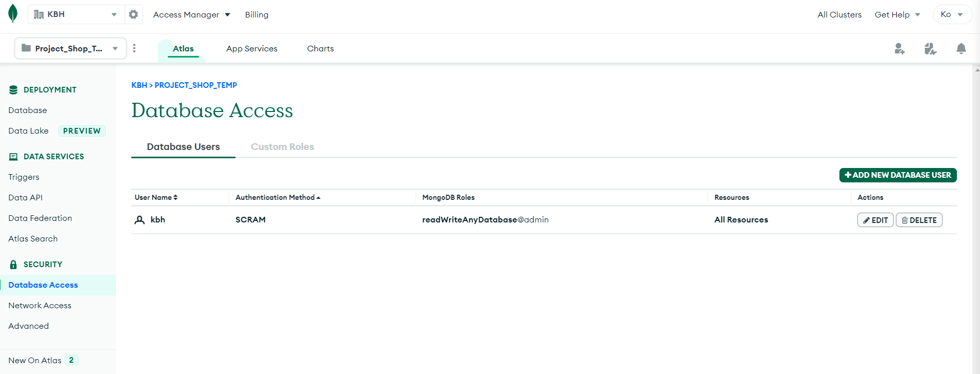
Task: Click the MongoDB Roles column header
Action: click(448, 197)
